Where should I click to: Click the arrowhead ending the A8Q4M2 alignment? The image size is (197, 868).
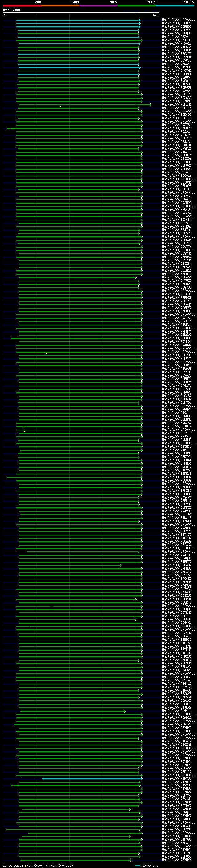pos(121,565)
